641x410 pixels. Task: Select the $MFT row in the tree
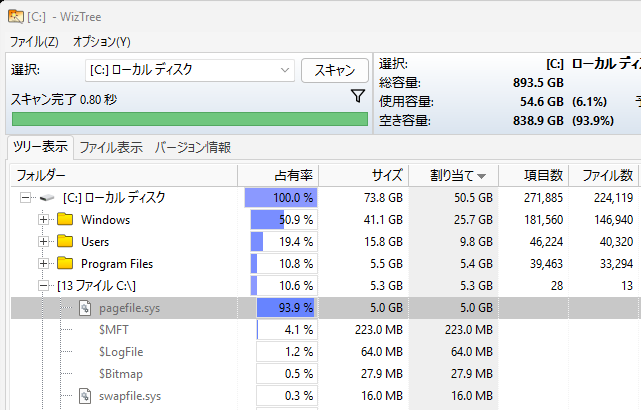tap(113, 330)
